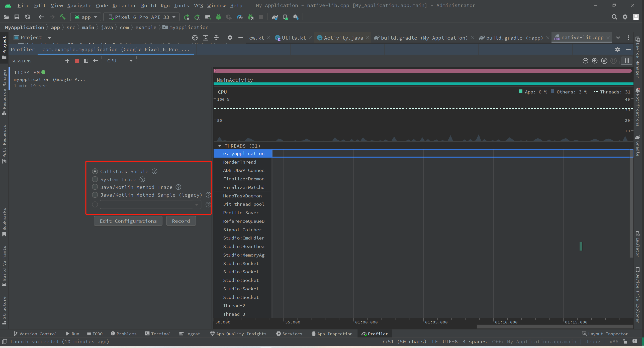This screenshot has height=348, width=644.
Task: Click the threads list vertical scrollbar
Action: tap(631, 203)
